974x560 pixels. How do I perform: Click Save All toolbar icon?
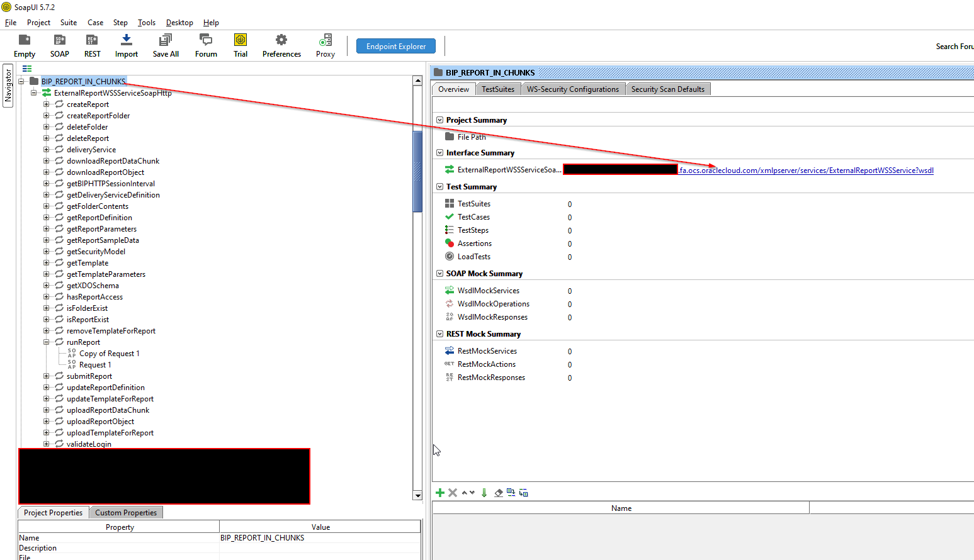[166, 46]
